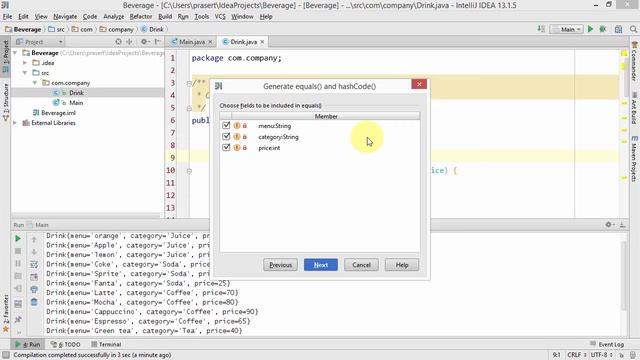Open the Ant Build side panel

(634, 109)
